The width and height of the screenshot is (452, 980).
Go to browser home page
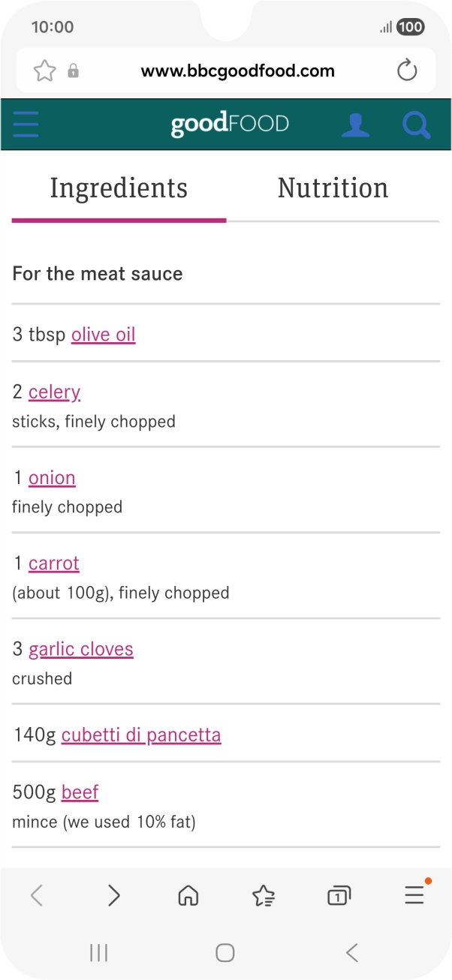point(188,895)
